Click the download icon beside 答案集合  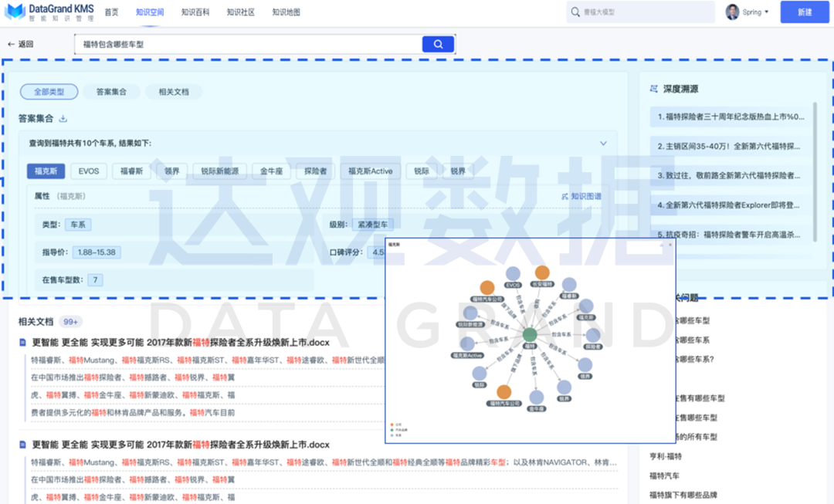point(63,119)
